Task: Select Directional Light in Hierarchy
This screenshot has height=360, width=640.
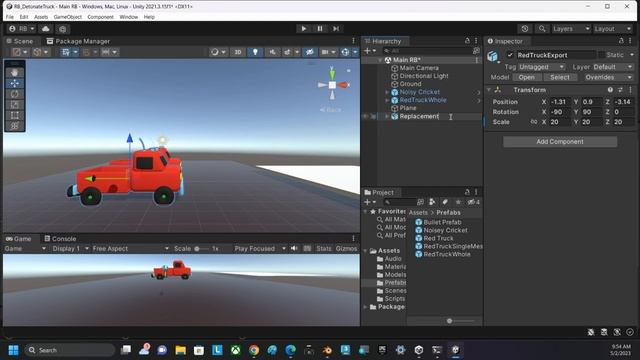Action: 424,76
